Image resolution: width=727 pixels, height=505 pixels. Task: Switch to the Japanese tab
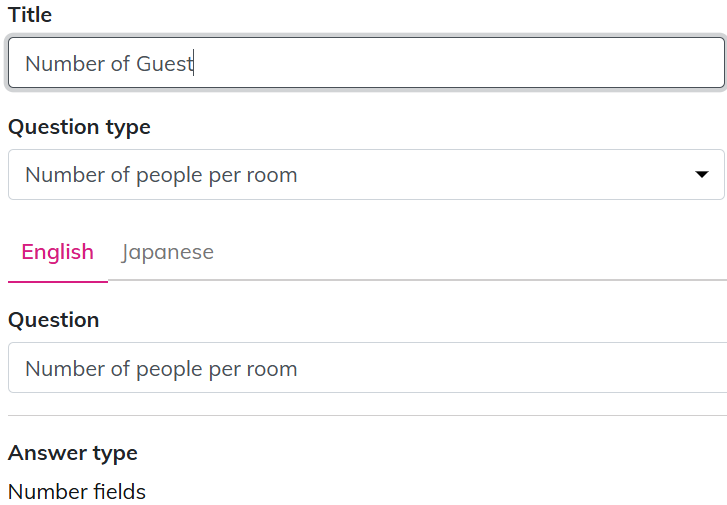click(x=167, y=252)
